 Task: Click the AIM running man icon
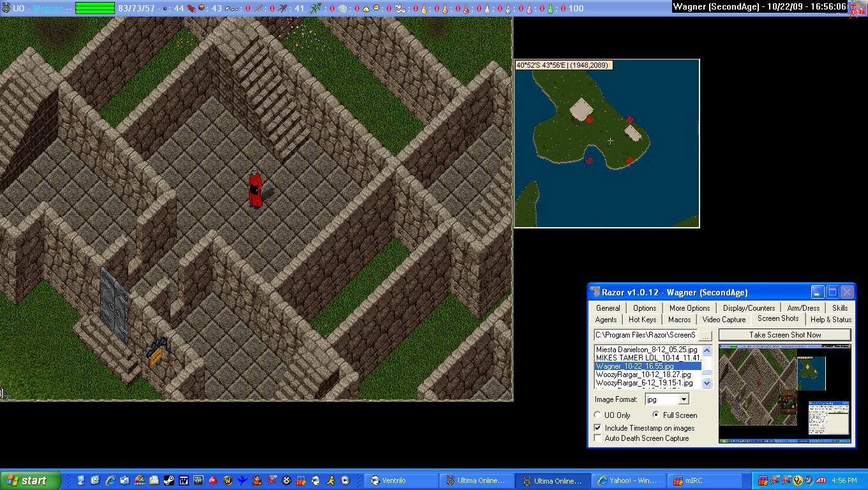pyautogui.click(x=331, y=480)
